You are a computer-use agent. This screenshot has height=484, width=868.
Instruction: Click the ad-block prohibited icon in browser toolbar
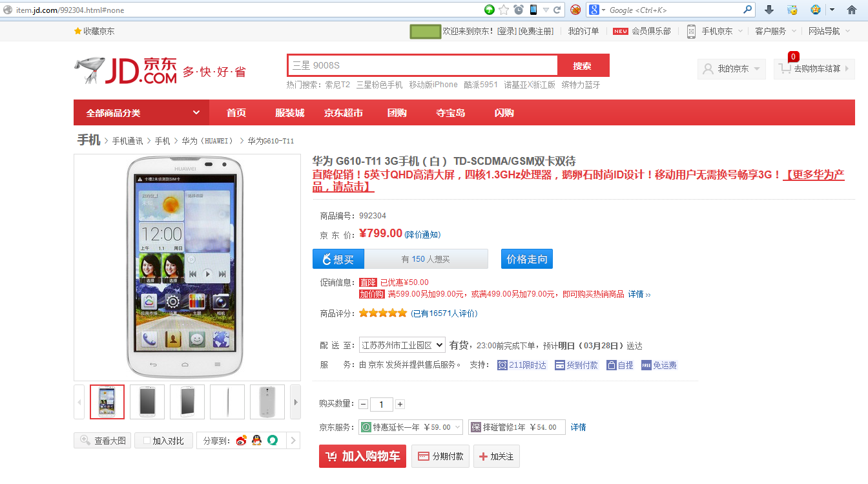pyautogui.click(x=575, y=10)
